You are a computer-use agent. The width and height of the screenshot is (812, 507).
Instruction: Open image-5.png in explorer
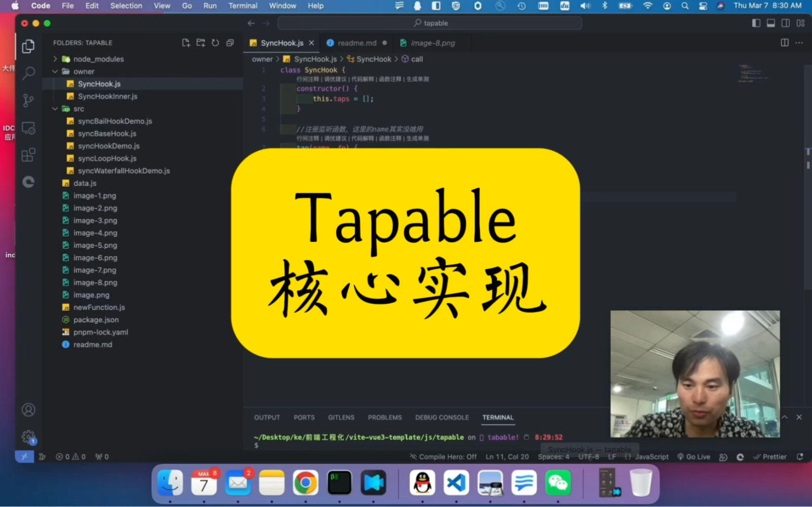tap(95, 245)
